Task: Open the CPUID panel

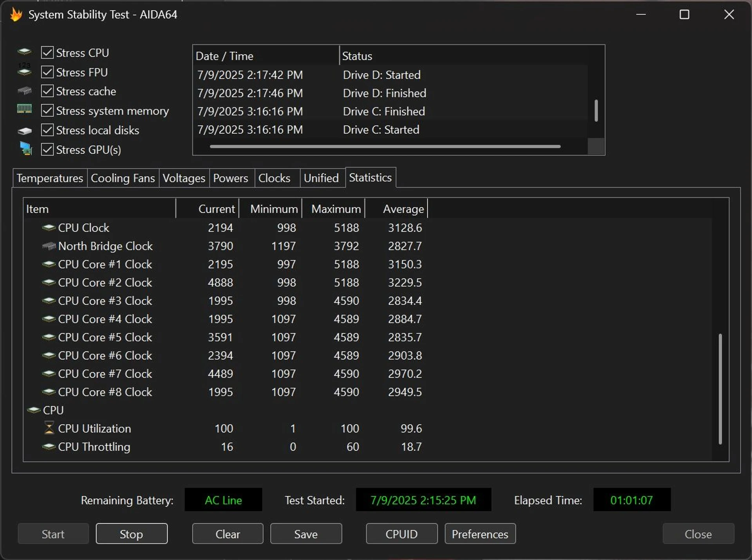Action: (x=401, y=534)
